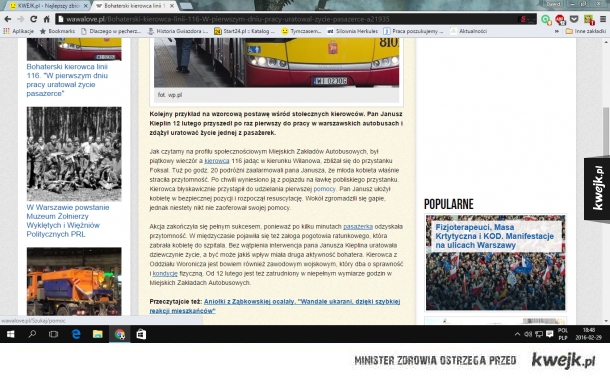This screenshot has height=379, width=610.
Task: Open the Windows Start button
Action: (10, 334)
